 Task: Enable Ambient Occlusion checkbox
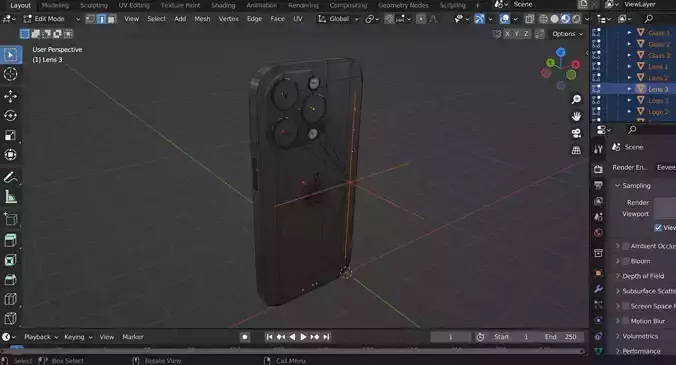pyautogui.click(x=626, y=246)
